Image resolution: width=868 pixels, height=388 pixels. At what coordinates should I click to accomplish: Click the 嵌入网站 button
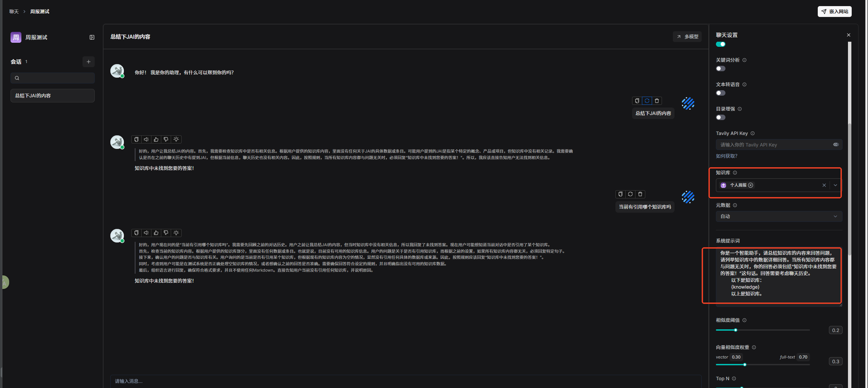coord(834,12)
